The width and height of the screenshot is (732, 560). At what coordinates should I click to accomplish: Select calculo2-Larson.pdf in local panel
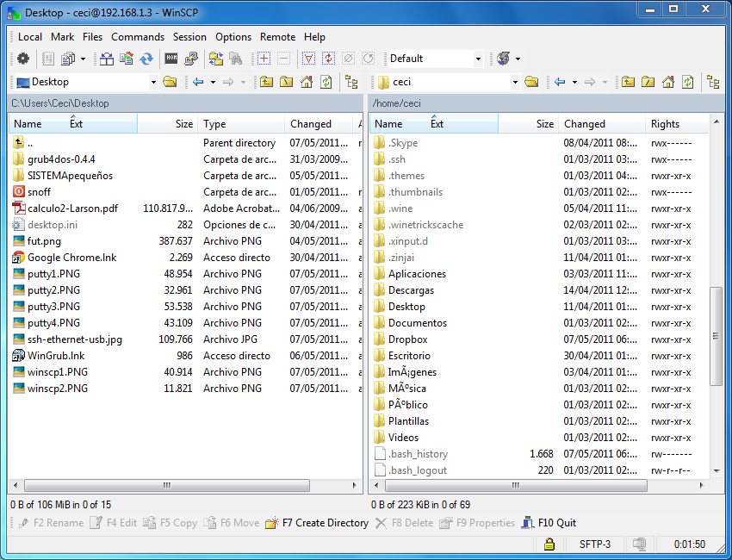(x=71, y=208)
